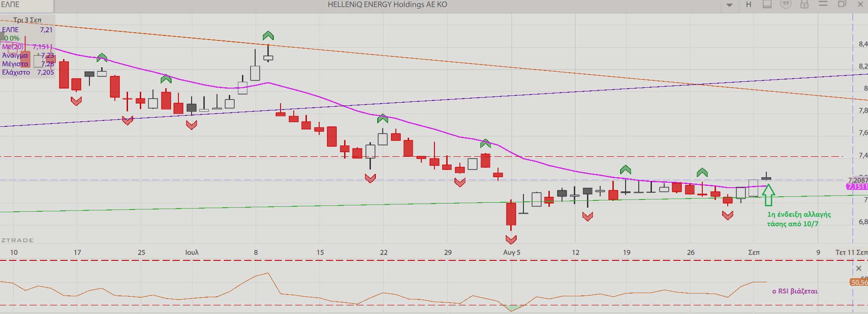Click the 'Ιουλ' date axis label

[x=192, y=252]
